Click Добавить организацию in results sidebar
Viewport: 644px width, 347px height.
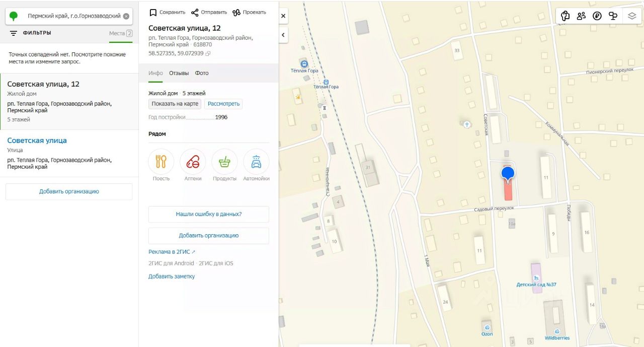coord(69,191)
